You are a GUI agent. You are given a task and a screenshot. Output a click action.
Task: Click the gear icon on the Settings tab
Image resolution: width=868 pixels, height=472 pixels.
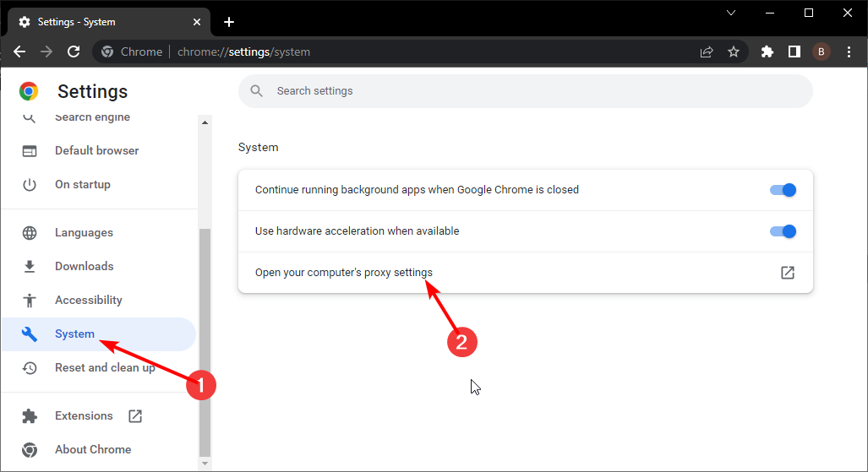[25, 22]
